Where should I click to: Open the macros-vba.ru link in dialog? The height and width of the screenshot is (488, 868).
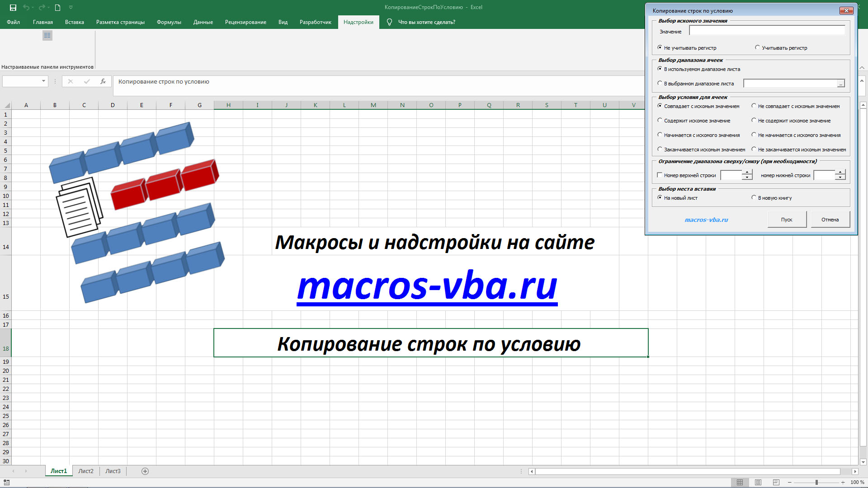[706, 220]
